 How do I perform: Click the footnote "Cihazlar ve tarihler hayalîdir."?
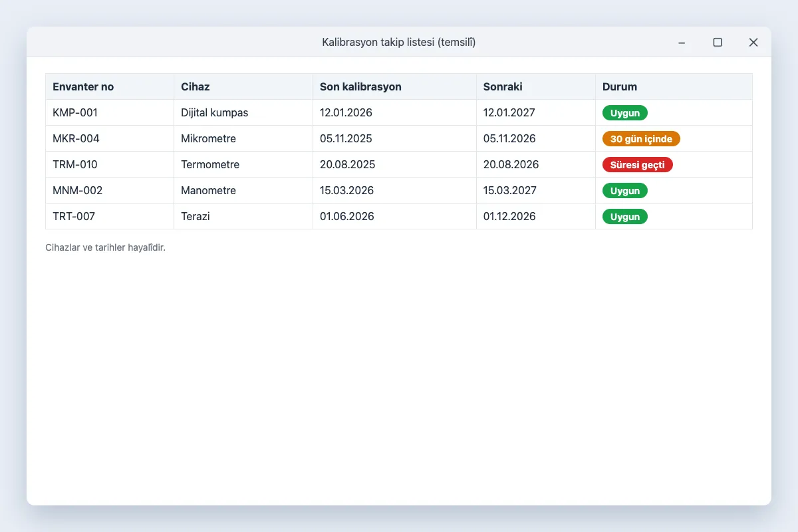tap(105, 248)
